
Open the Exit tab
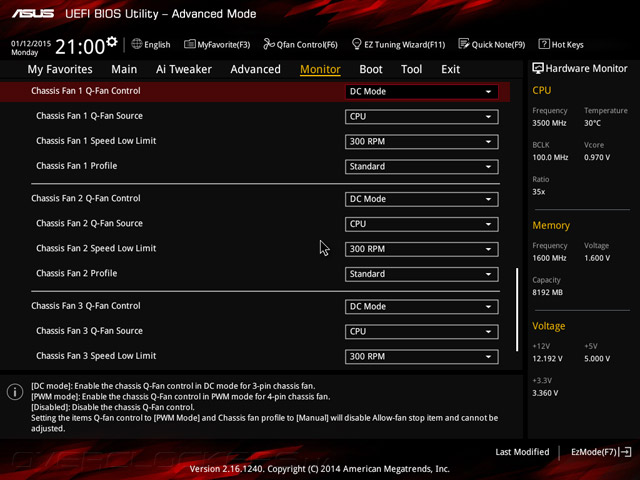tap(450, 69)
